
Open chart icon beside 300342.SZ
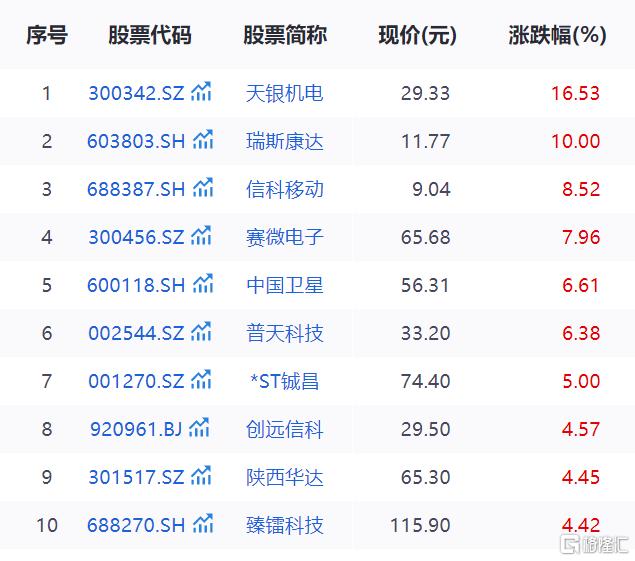point(201,91)
